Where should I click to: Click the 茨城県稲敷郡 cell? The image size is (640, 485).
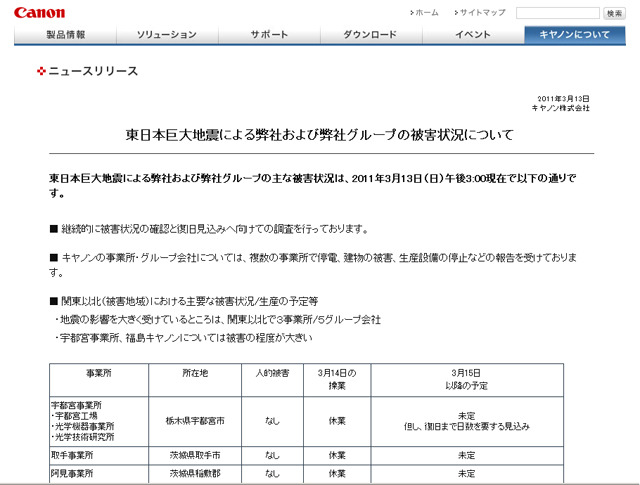pyautogui.click(x=195, y=474)
